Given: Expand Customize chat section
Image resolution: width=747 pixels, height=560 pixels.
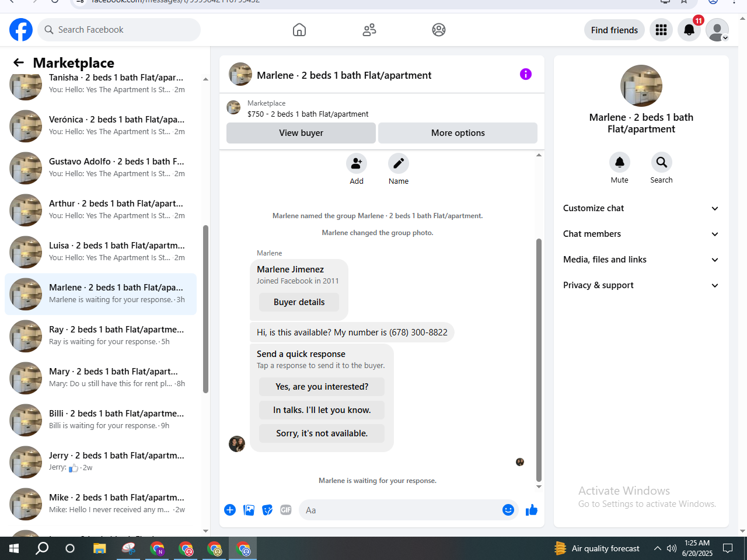Looking at the screenshot, I should (x=641, y=208).
